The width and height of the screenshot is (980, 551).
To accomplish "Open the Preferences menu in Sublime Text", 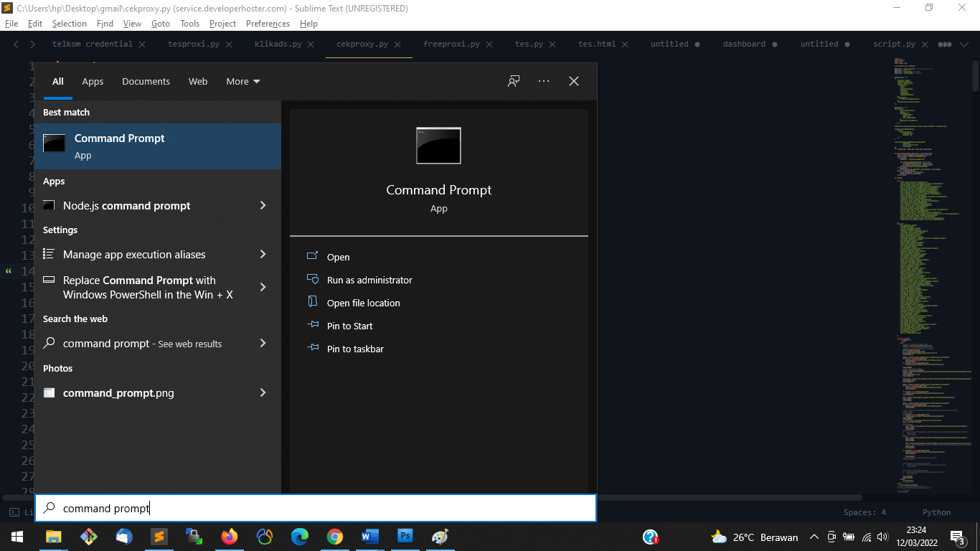I will pos(268,23).
